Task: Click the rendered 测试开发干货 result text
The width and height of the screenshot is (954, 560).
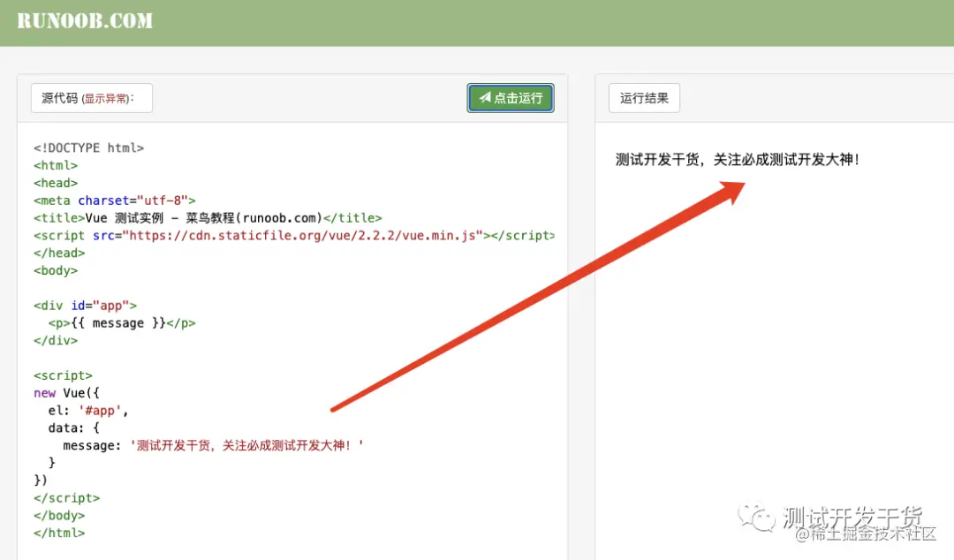Action: [738, 160]
